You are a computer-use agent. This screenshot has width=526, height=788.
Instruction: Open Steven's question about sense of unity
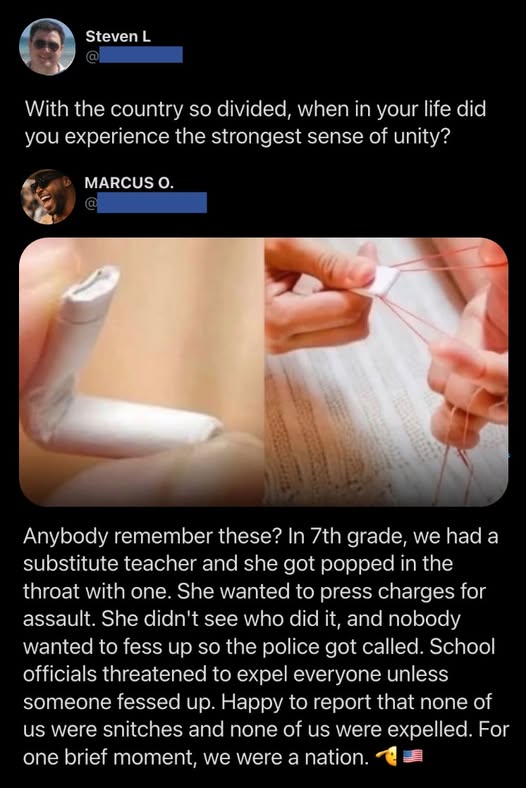coord(255,123)
